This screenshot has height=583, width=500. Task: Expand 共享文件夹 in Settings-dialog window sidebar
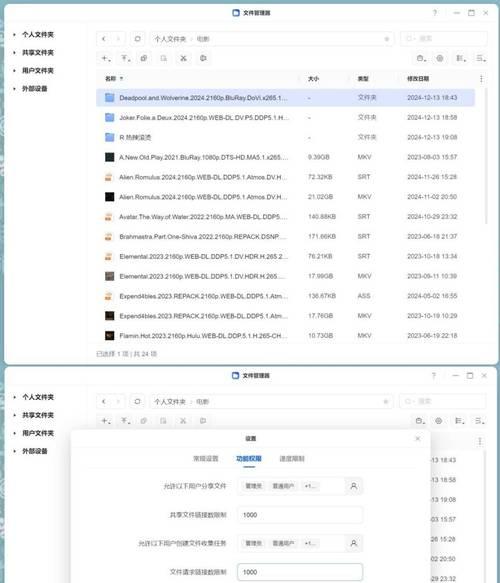click(x=14, y=415)
